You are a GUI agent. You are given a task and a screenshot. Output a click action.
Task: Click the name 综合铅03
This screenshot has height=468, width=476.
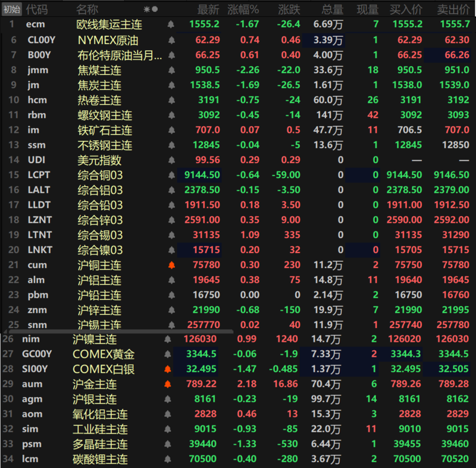pyautogui.click(x=100, y=205)
